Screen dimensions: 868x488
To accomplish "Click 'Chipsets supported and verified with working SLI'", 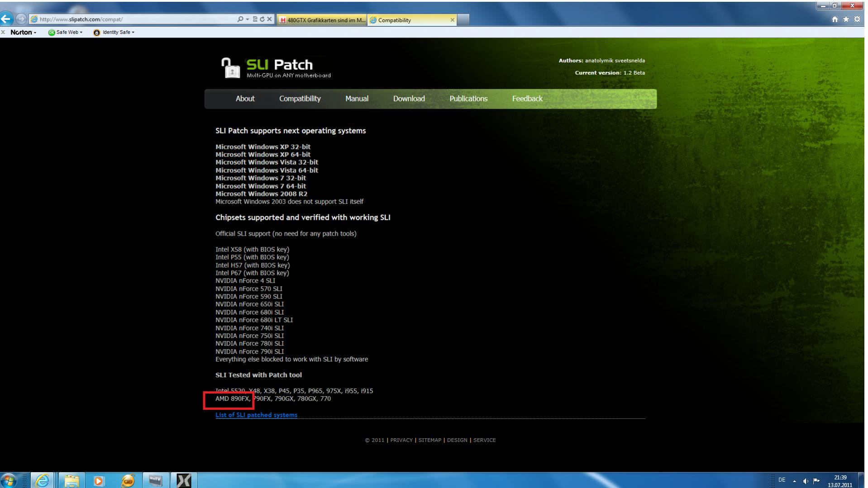I will click(x=303, y=218).
